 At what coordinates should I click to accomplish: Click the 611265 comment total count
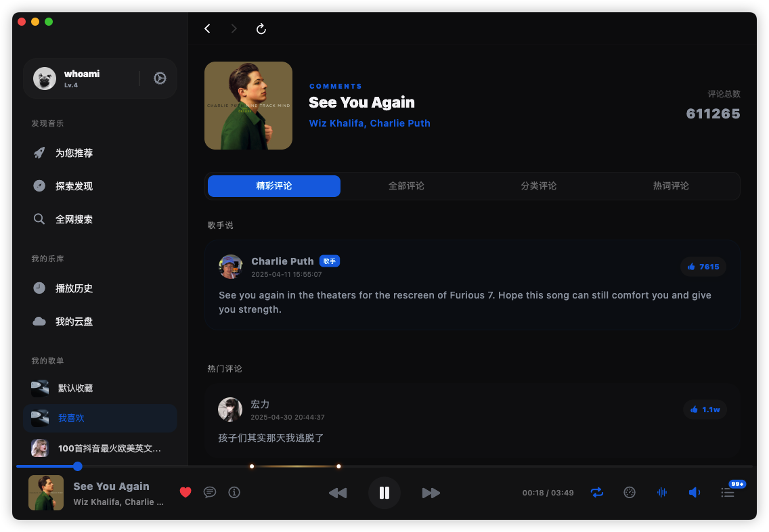pyautogui.click(x=713, y=114)
